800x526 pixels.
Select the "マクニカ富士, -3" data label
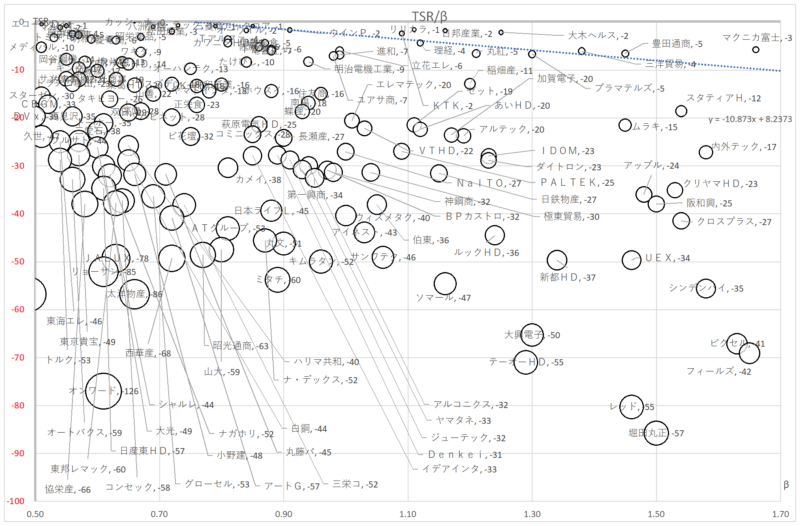coord(757,37)
